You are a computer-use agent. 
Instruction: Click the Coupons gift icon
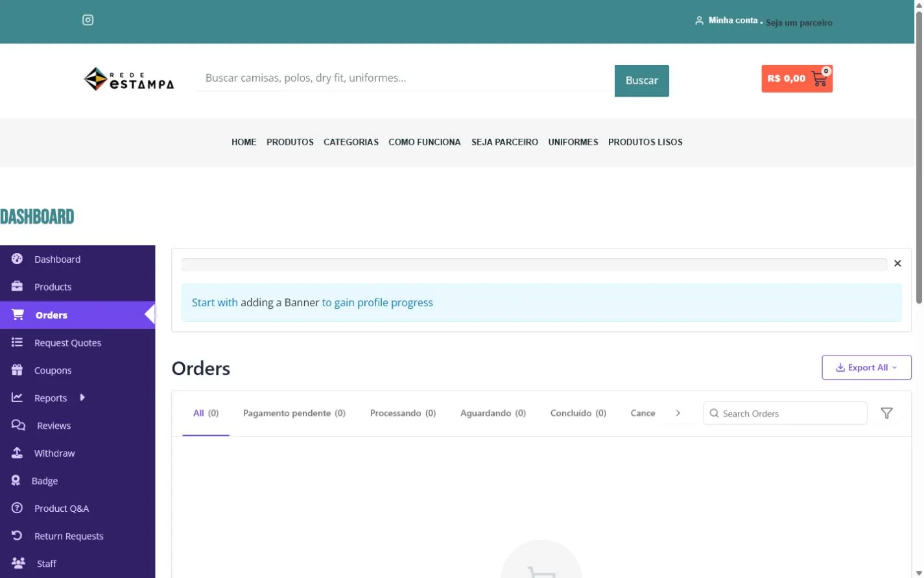click(18, 370)
